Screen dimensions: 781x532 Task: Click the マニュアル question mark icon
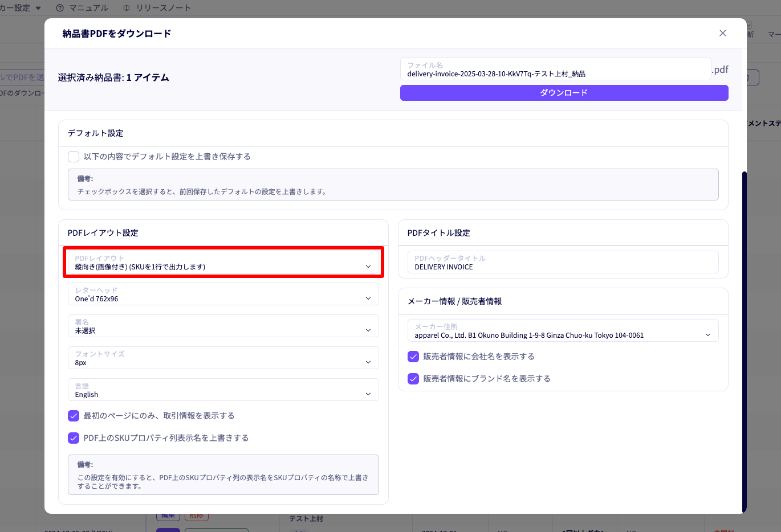point(60,8)
